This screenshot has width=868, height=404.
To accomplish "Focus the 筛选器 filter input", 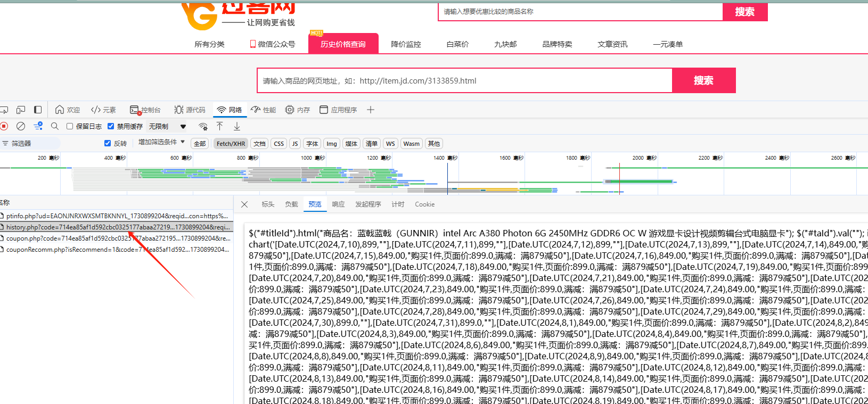I will coord(32,143).
